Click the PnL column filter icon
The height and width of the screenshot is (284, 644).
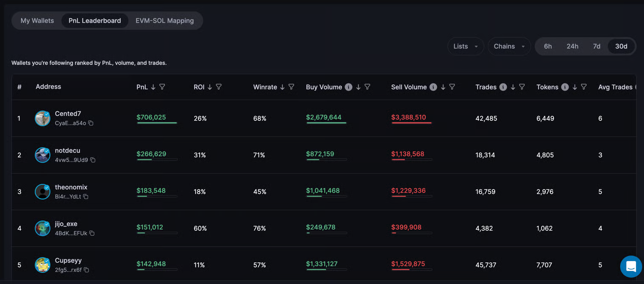click(x=162, y=87)
